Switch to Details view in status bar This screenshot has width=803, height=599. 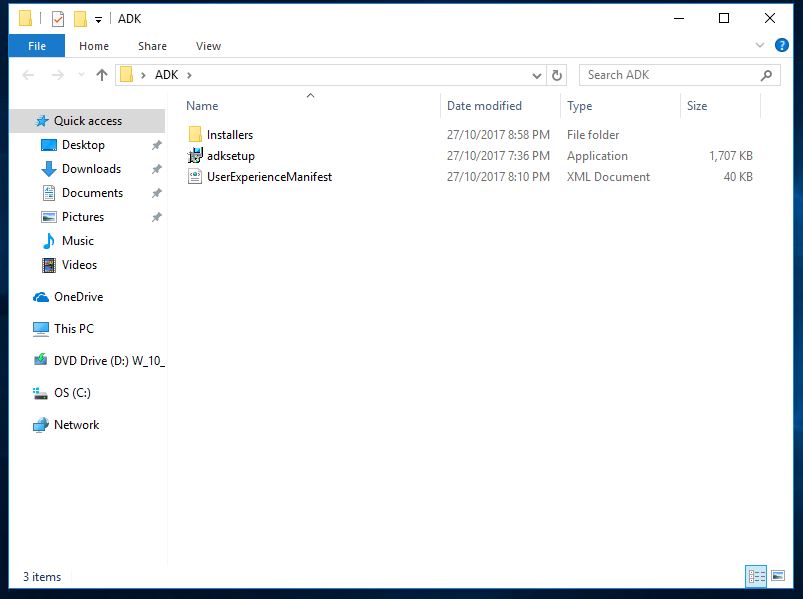click(756, 577)
